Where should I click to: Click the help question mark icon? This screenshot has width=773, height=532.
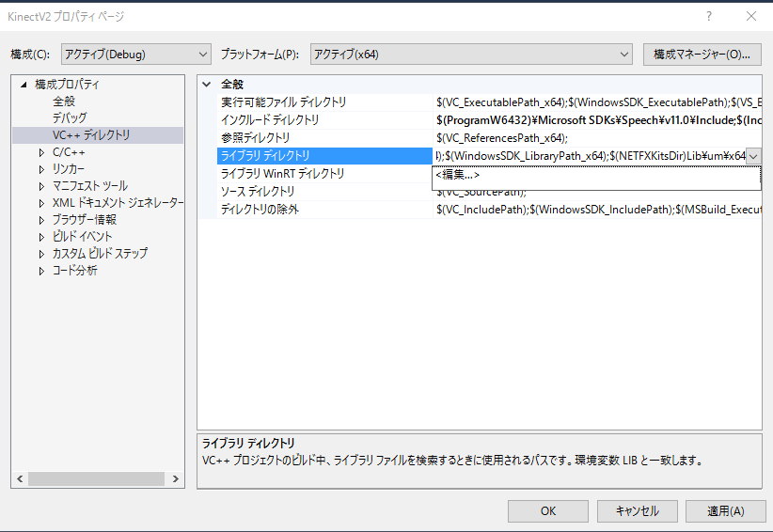click(x=708, y=16)
